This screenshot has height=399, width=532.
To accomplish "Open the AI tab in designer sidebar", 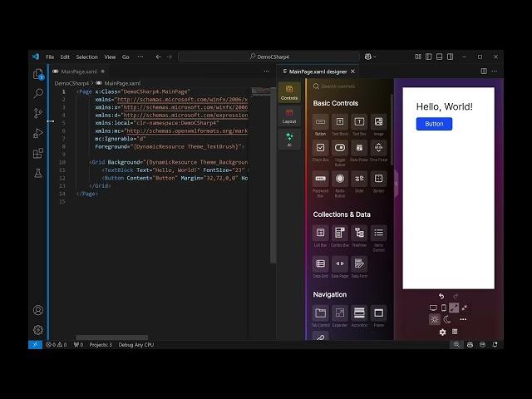I will click(289, 139).
